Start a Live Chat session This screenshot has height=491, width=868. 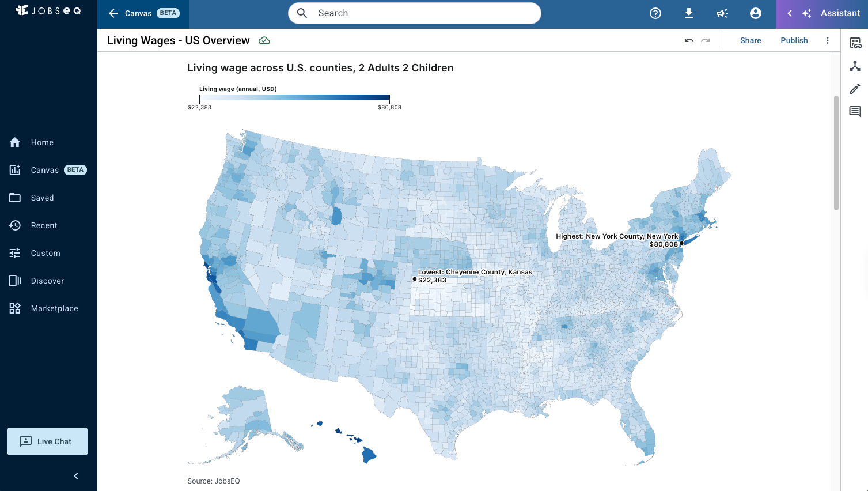pyautogui.click(x=47, y=441)
